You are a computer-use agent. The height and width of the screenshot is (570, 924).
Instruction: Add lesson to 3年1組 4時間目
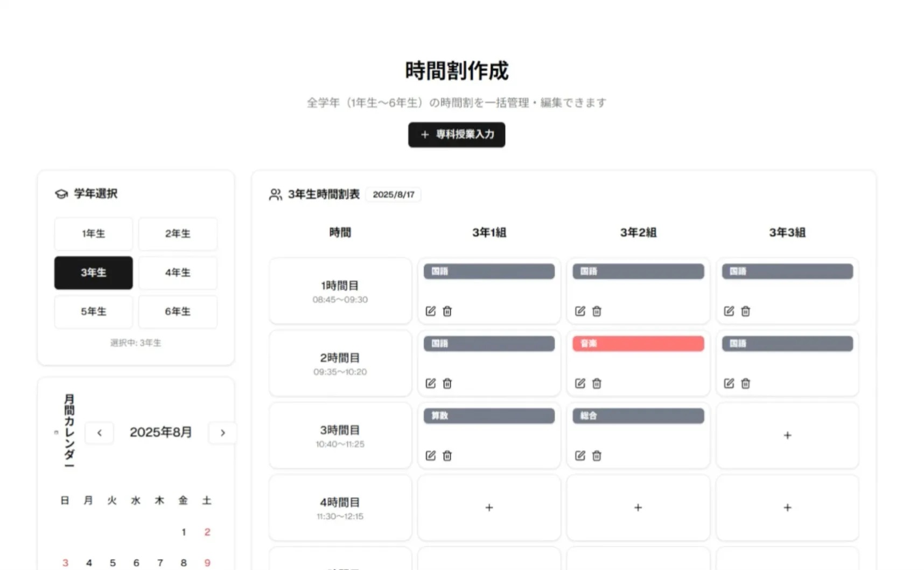click(488, 507)
